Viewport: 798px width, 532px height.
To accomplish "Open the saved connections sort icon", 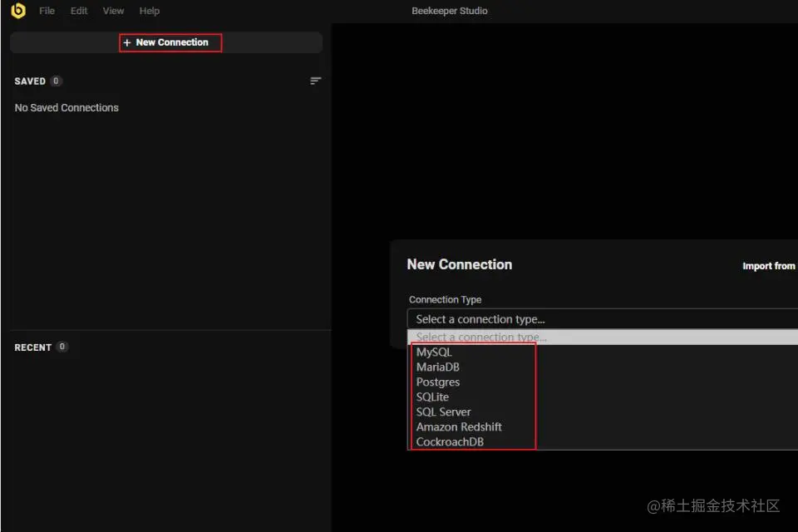I will click(x=316, y=81).
